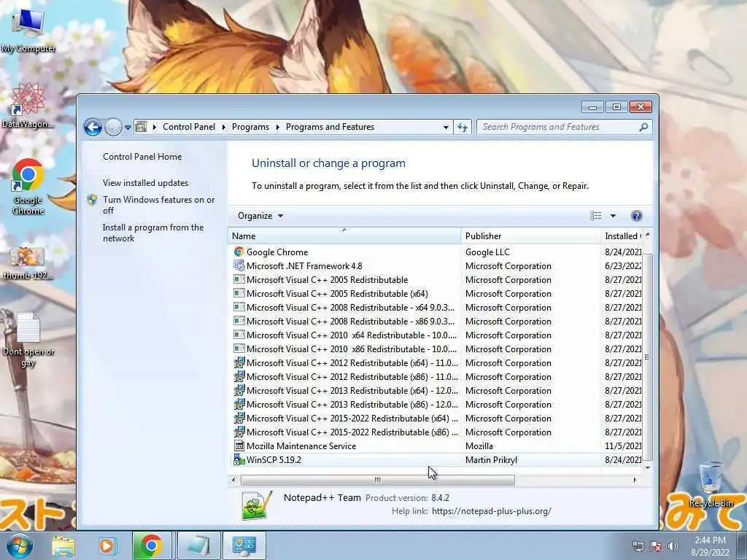
Task: Expand the address bar history dropdown
Action: [x=446, y=127]
